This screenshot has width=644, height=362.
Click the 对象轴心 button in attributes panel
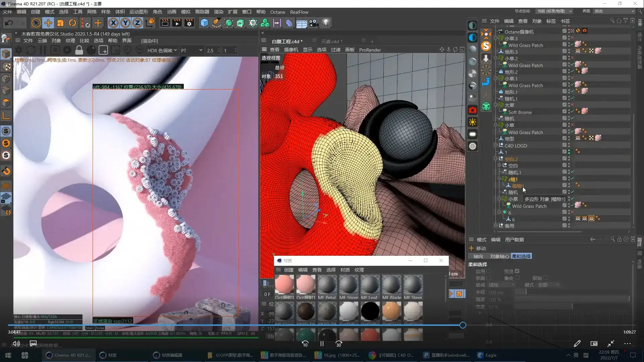tap(499, 256)
